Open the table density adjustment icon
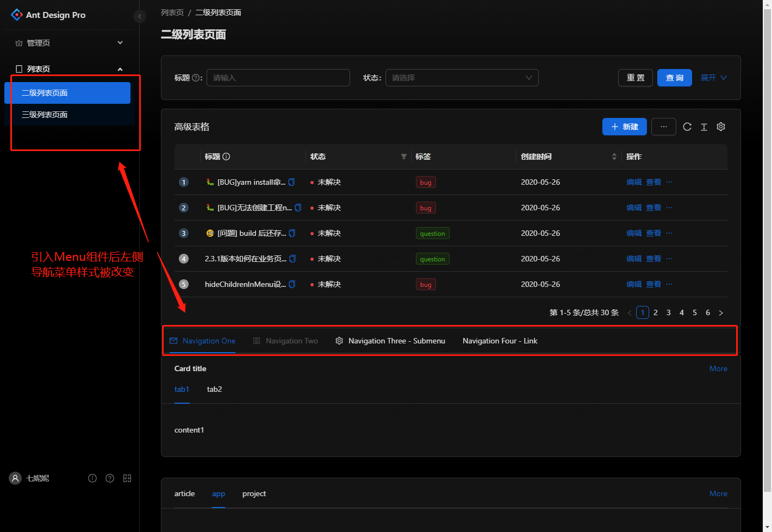 tap(703, 127)
